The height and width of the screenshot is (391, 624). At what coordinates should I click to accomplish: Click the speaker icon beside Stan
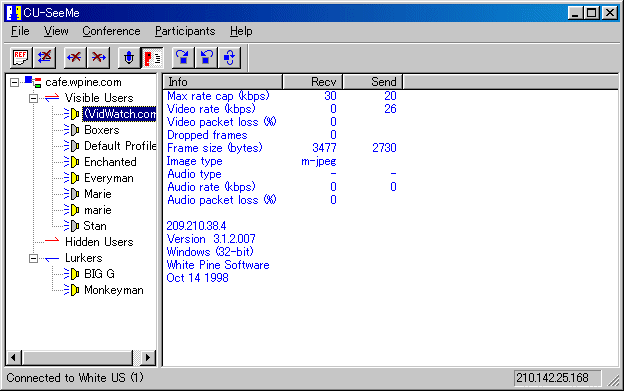coord(72,226)
